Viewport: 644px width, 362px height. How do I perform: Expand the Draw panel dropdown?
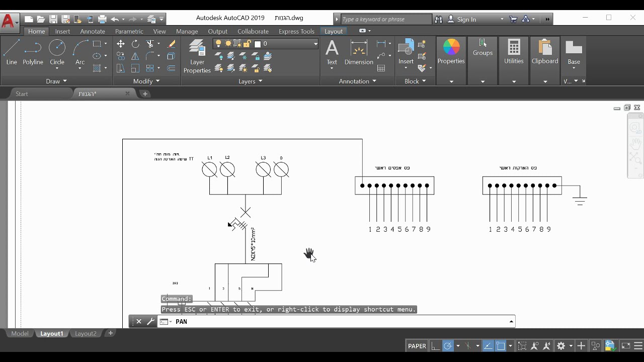(56, 81)
